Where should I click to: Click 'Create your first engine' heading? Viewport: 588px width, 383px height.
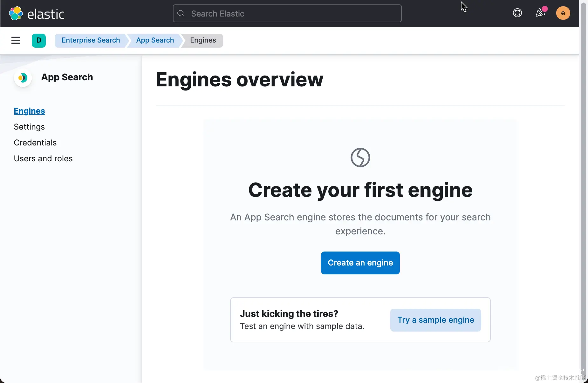click(x=360, y=190)
